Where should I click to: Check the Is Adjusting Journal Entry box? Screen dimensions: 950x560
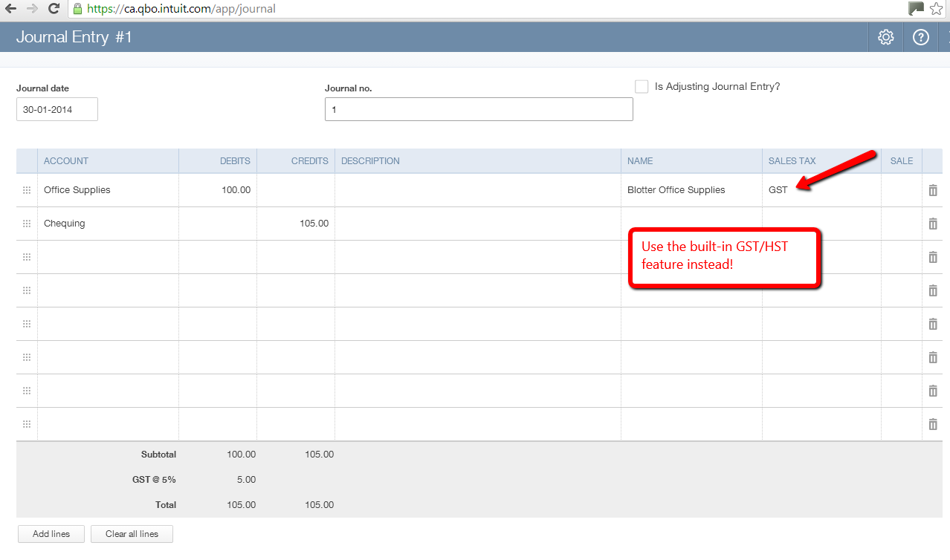(642, 87)
